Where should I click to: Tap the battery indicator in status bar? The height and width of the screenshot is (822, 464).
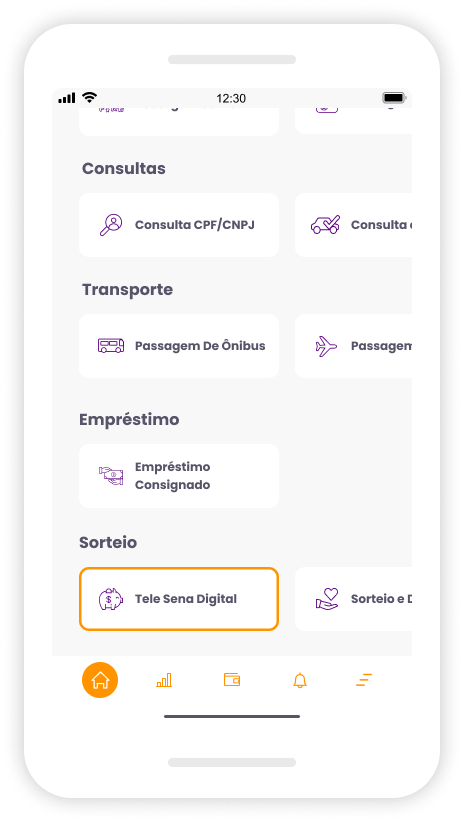pos(394,98)
